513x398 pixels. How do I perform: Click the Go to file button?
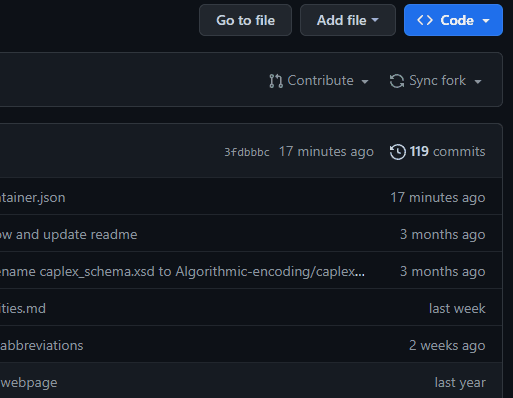pyautogui.click(x=245, y=20)
